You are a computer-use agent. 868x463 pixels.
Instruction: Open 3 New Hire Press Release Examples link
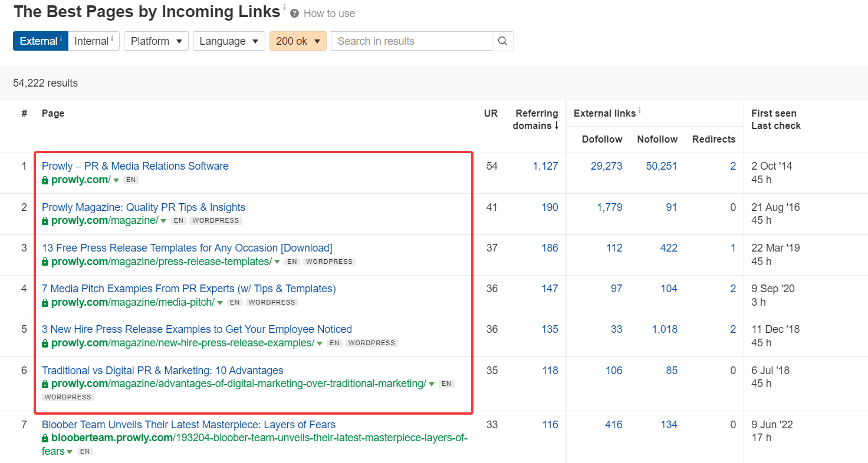point(197,329)
